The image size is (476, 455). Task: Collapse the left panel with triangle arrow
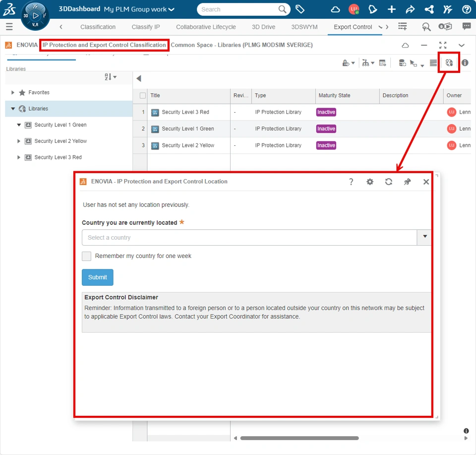(139, 78)
